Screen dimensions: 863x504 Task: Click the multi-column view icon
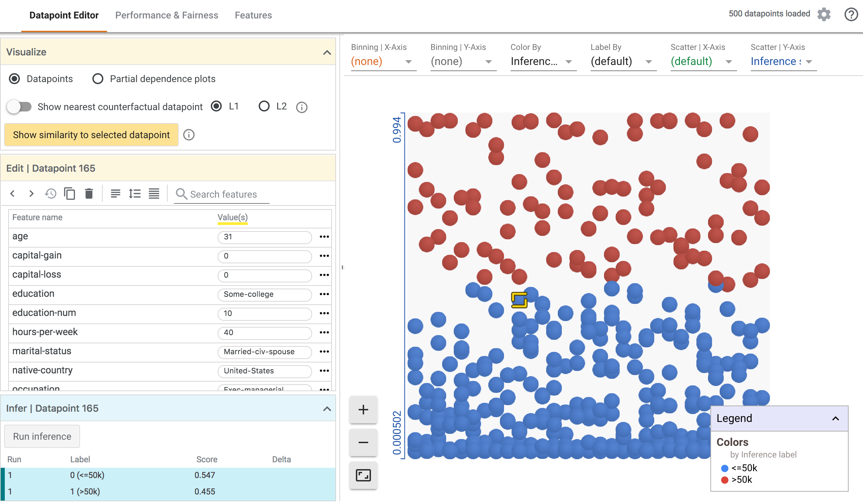(154, 194)
